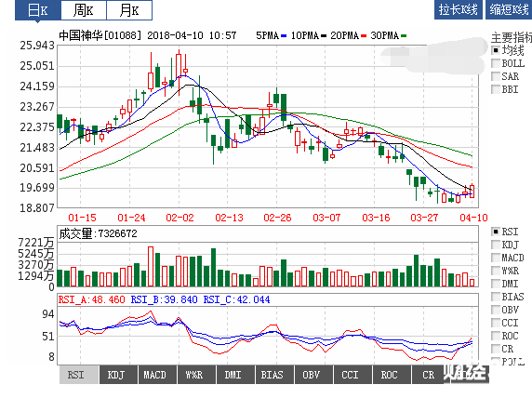Open the BIAS bottom tab

(x=274, y=375)
